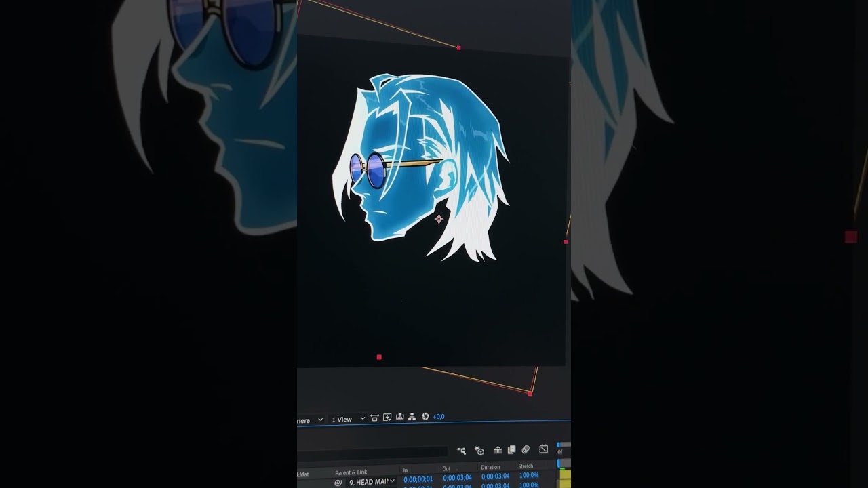Click the layer anchor point crosshair near the neck
Screen dimensions: 868x488
pyautogui.click(x=439, y=219)
